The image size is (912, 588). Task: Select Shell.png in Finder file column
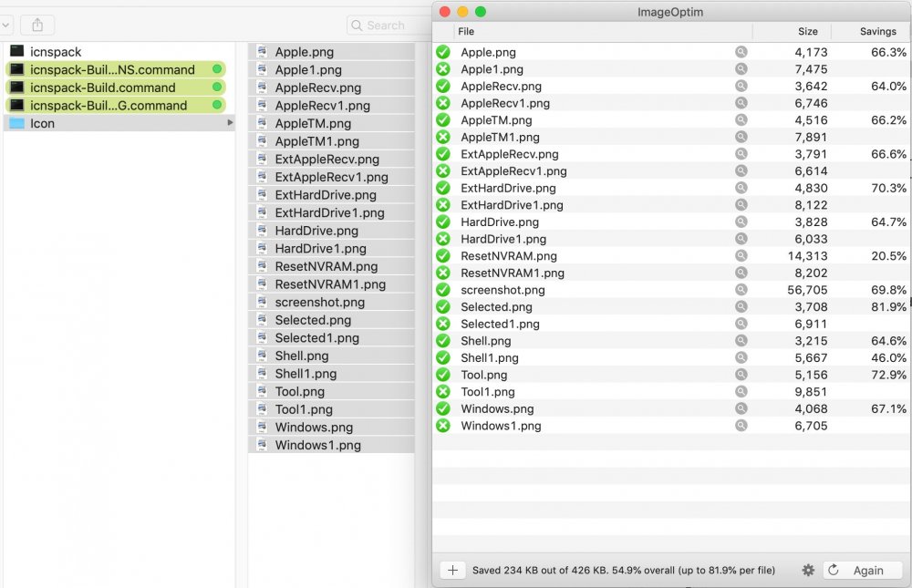tap(332, 356)
